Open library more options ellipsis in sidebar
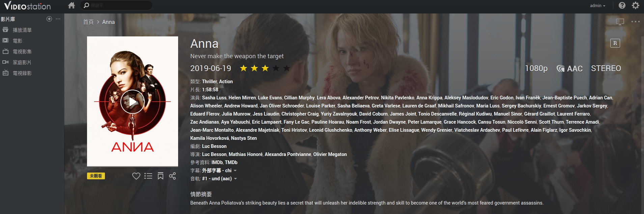Image resolution: width=644 pixels, height=214 pixels. [58, 19]
